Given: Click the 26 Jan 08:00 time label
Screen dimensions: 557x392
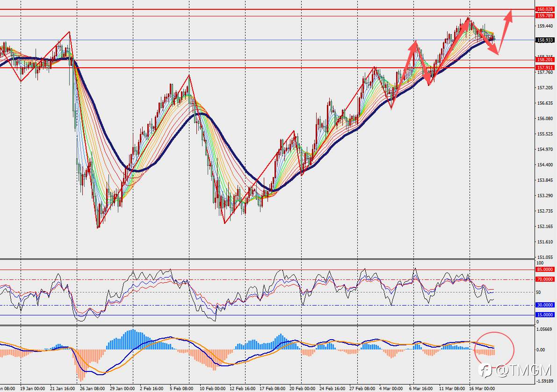Looking at the screenshot, I should [x=92, y=388].
